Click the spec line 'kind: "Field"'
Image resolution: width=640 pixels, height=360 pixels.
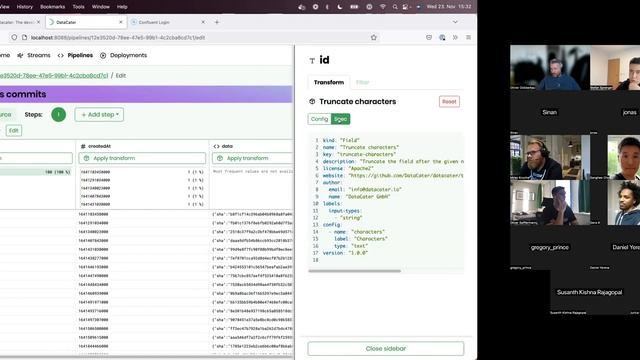(341, 140)
